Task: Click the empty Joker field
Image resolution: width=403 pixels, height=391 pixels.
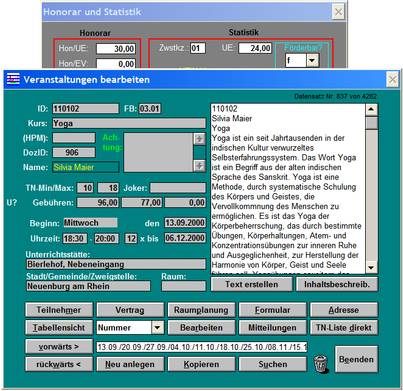Action: 178,188
